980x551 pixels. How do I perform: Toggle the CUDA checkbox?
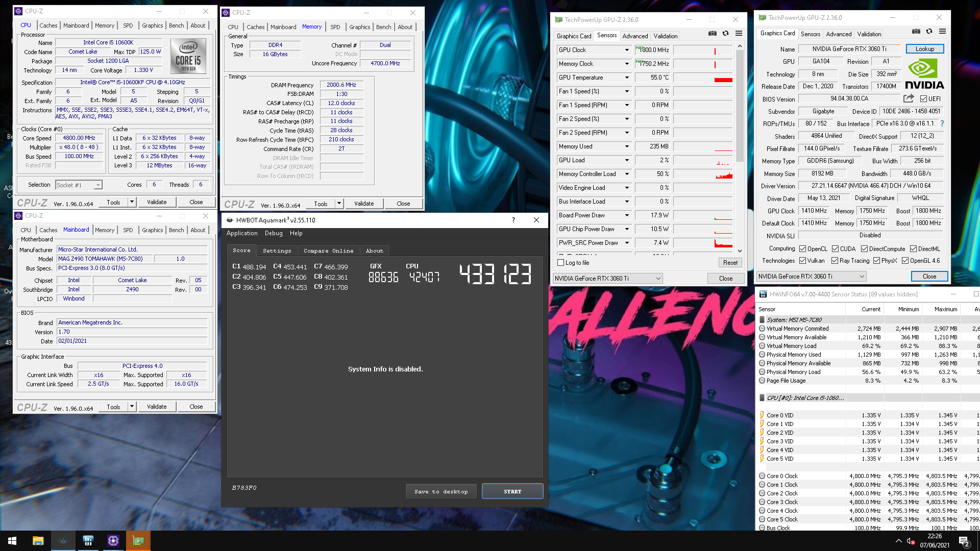tap(835, 249)
